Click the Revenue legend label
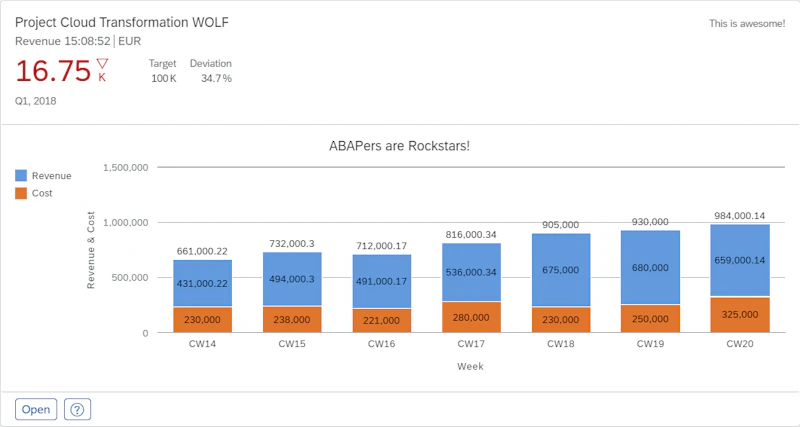The height and width of the screenshot is (427, 800). [52, 176]
